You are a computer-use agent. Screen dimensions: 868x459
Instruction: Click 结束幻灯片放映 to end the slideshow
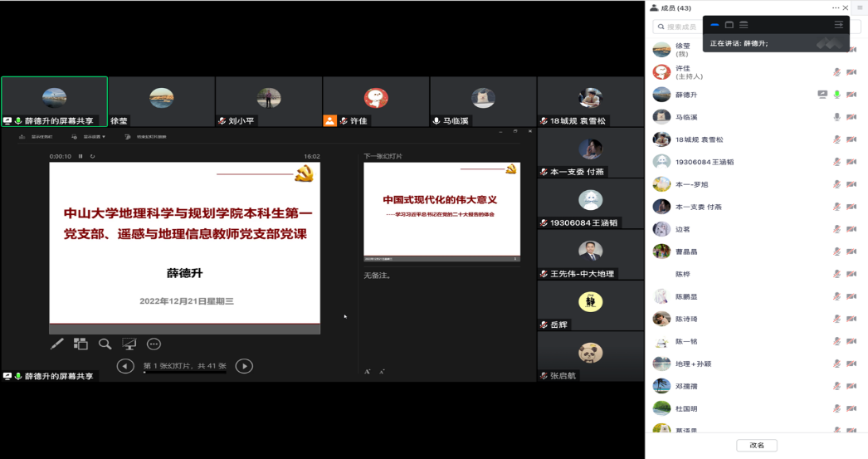pyautogui.click(x=147, y=136)
